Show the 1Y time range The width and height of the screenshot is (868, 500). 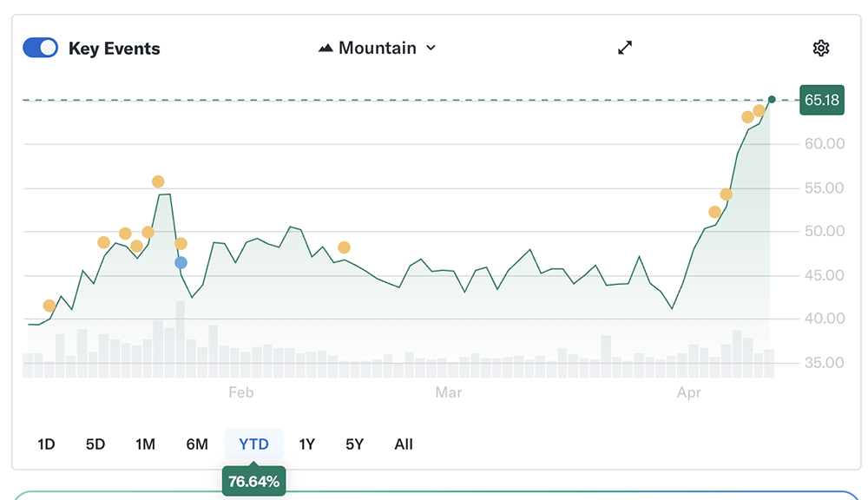[306, 444]
